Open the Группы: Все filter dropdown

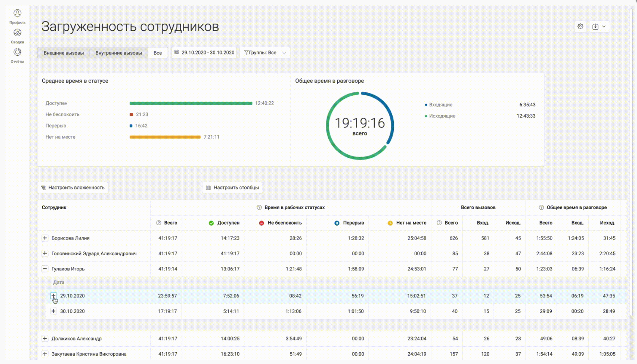pyautogui.click(x=265, y=53)
